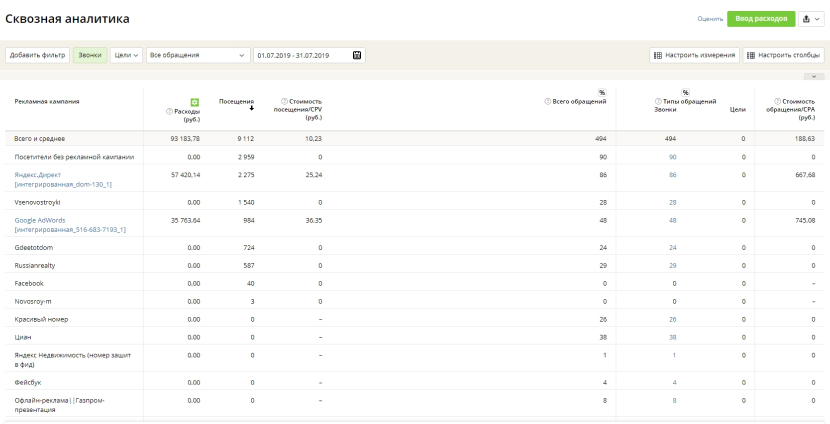Open the export dropdown arrow

tap(817, 19)
